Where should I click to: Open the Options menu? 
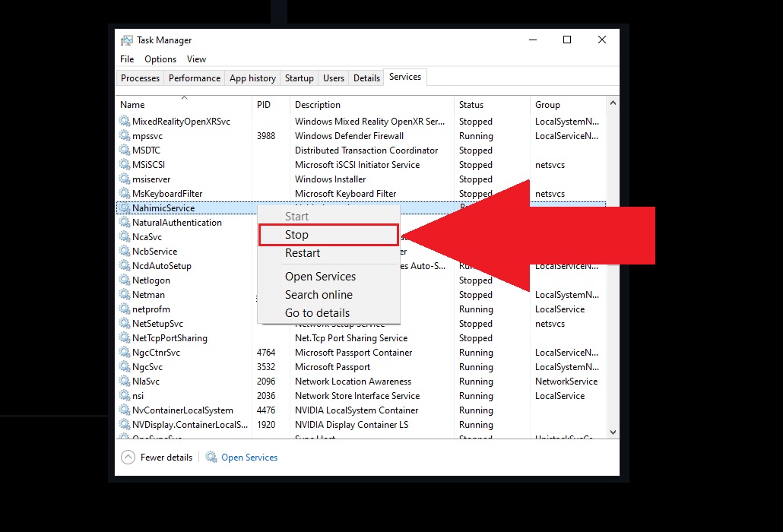point(160,59)
